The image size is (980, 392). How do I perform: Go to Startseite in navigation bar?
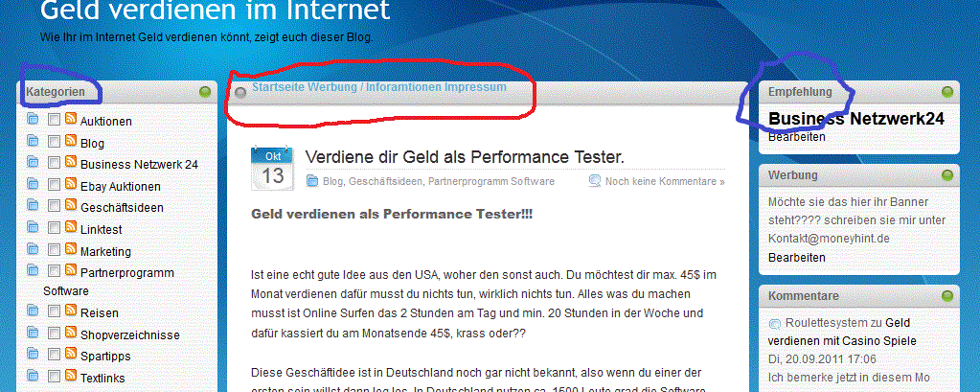click(278, 87)
